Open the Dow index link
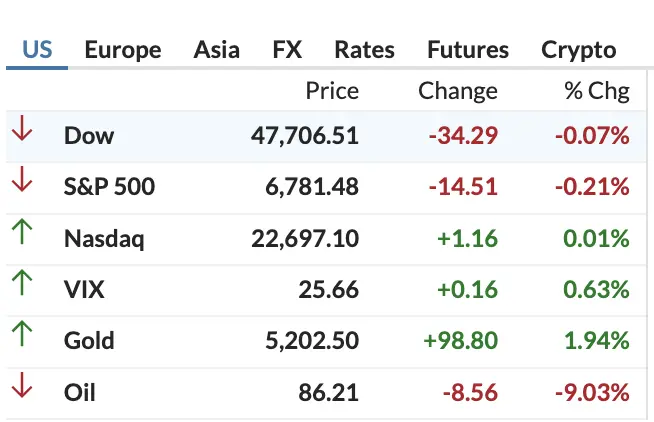Viewport: 654px width, 422px height. (x=88, y=136)
